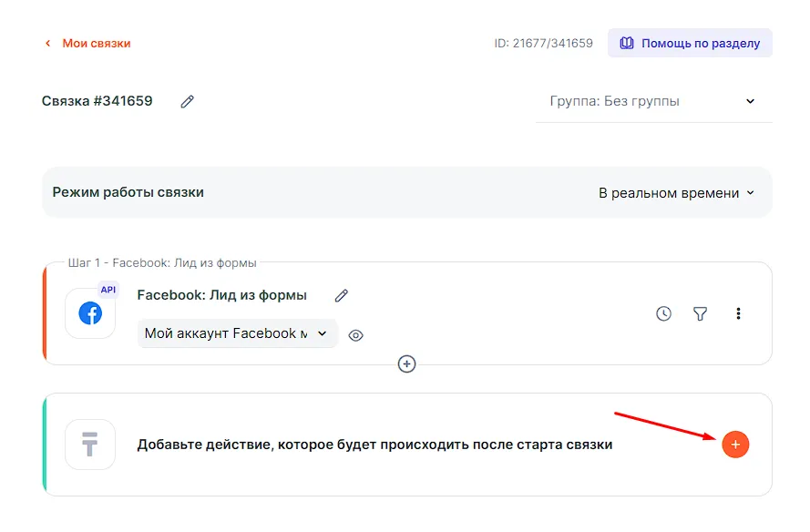The image size is (810, 532).
Task: Toggle the eye icon next to account
Action: (356, 335)
